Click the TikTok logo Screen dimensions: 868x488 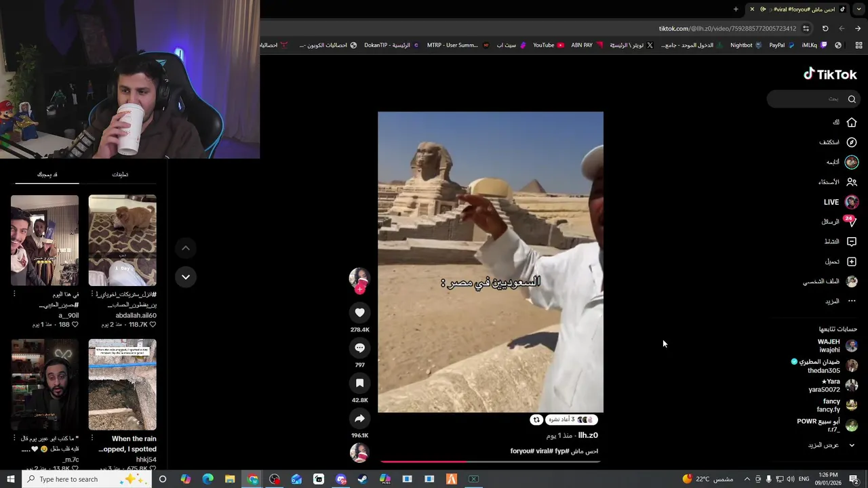pos(830,75)
